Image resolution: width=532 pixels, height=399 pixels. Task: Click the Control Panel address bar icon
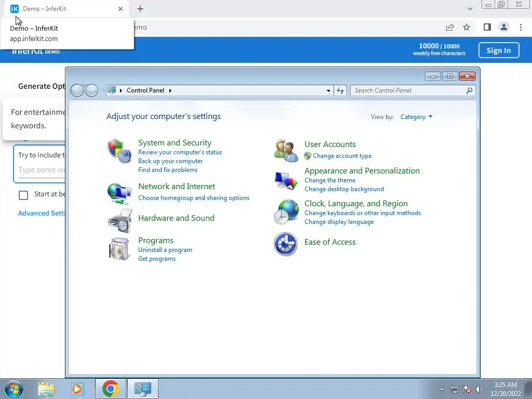click(x=112, y=90)
